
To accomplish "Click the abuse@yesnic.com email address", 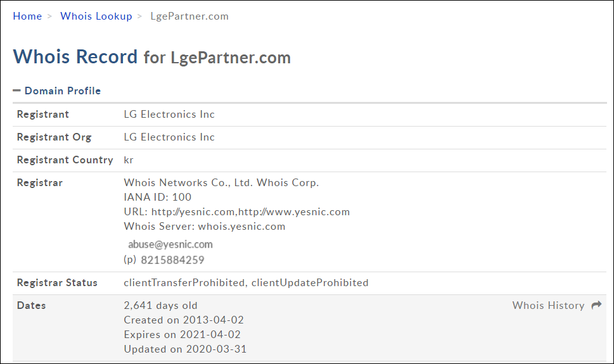I will (170, 244).
